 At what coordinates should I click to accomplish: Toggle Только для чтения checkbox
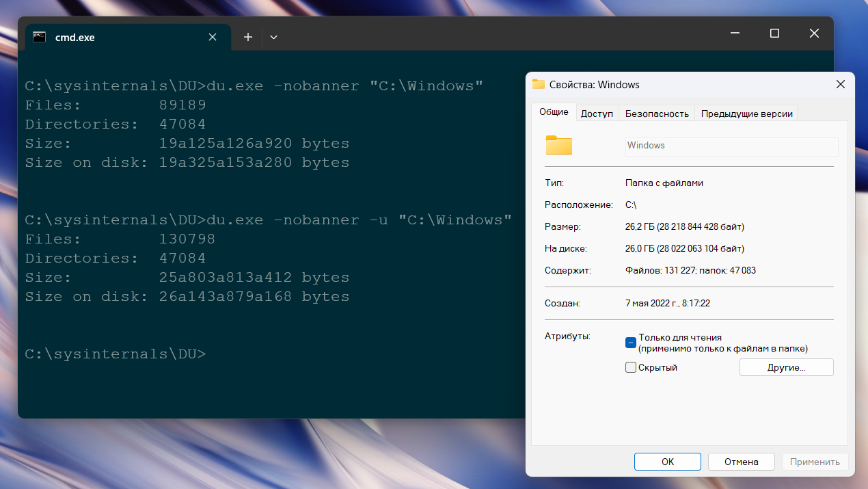pyautogui.click(x=631, y=343)
